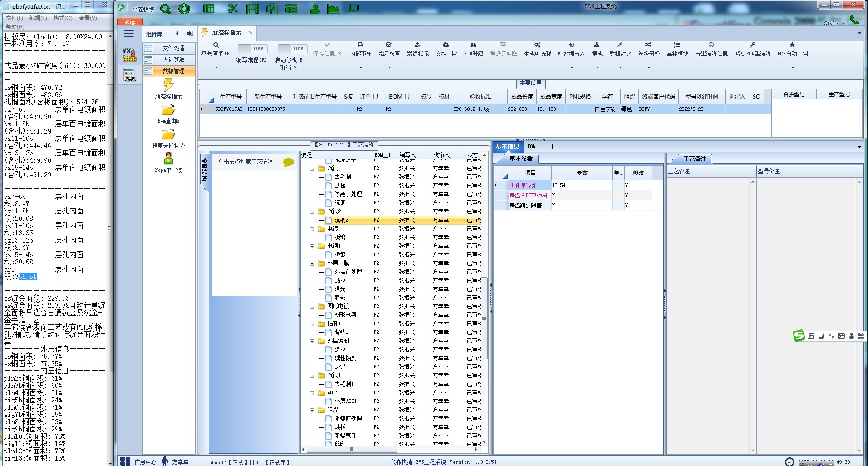Collapse component library with left arrow
868x466 pixels.
coord(177,34)
